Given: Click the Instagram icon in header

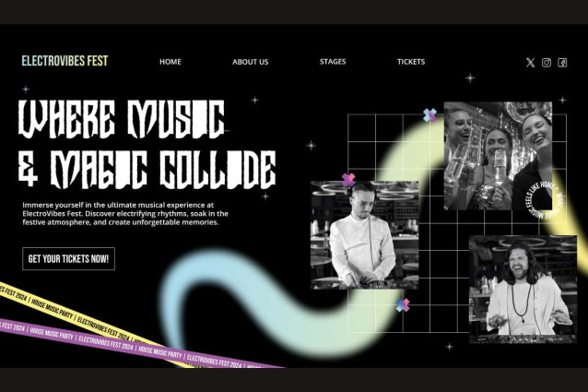Looking at the screenshot, I should (x=547, y=63).
